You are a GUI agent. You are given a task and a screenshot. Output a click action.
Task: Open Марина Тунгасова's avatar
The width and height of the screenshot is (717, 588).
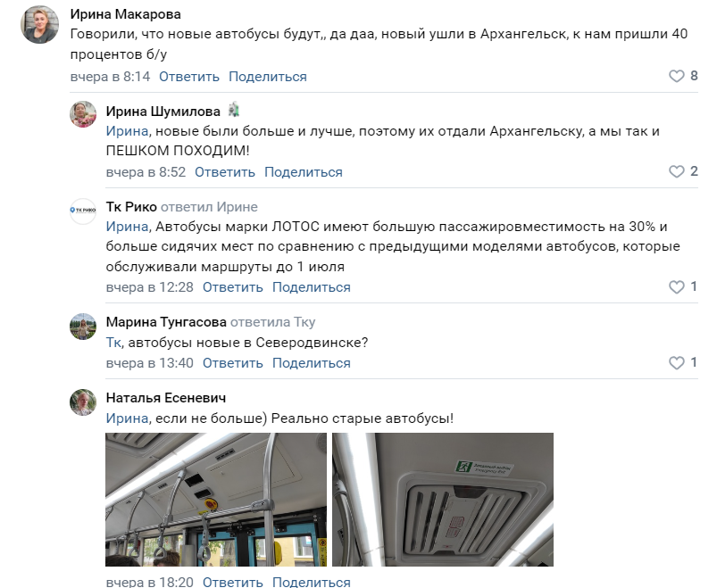pos(83,326)
